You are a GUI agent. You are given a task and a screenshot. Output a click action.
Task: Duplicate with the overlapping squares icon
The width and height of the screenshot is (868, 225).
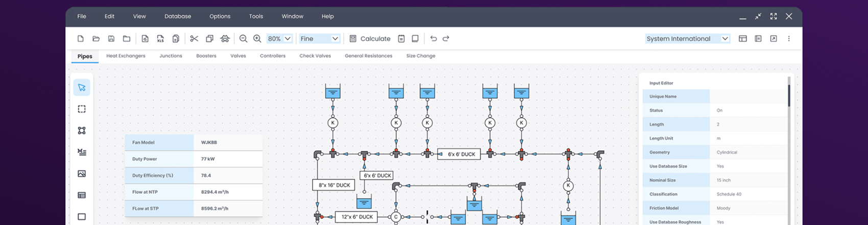coord(209,38)
